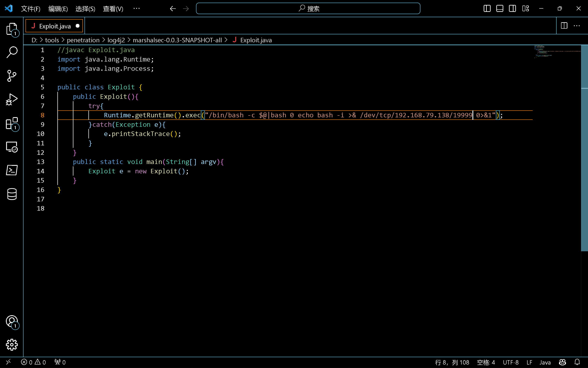Go back with the left arrow

click(x=173, y=9)
